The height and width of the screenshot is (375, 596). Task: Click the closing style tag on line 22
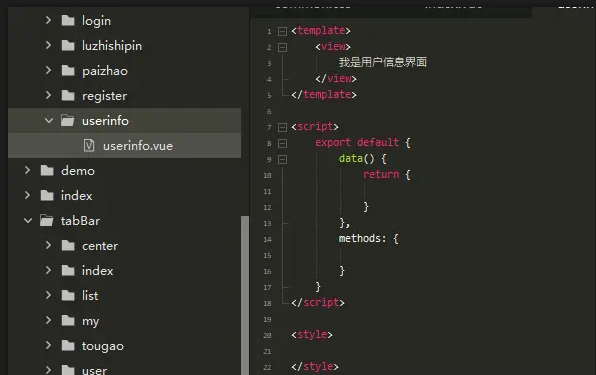coord(315,366)
